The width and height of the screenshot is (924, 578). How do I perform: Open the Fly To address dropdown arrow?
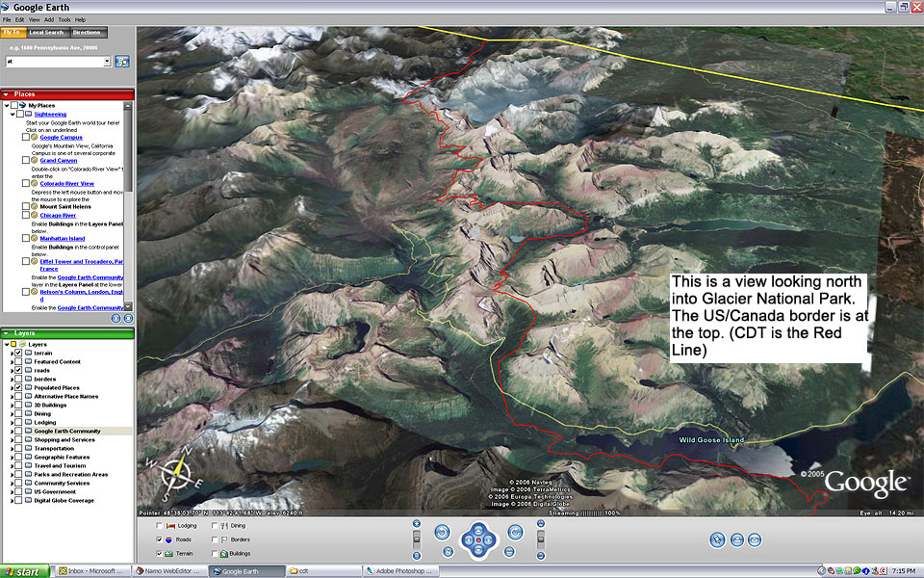pos(107,62)
